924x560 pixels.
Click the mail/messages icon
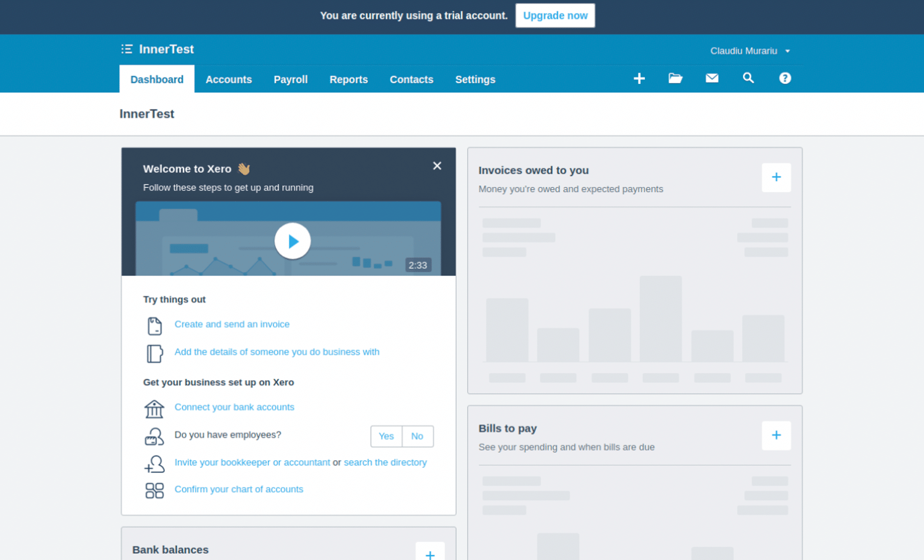coord(711,78)
